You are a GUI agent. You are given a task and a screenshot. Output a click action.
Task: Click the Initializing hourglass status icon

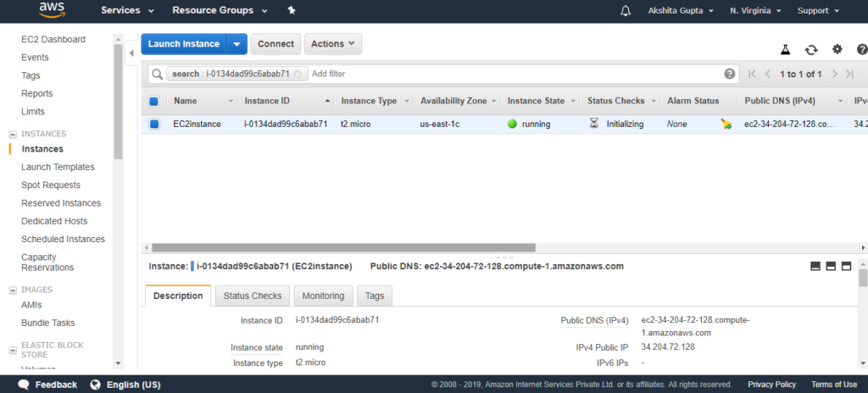(x=594, y=124)
